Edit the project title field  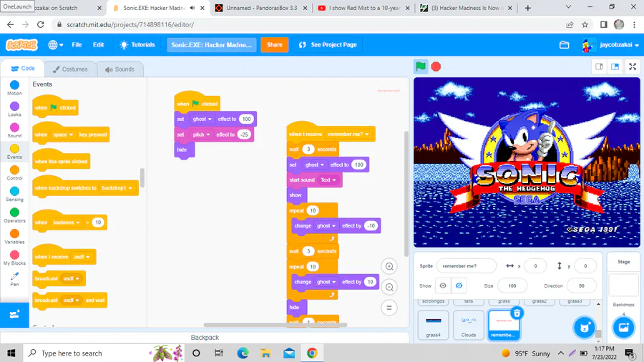click(212, 45)
